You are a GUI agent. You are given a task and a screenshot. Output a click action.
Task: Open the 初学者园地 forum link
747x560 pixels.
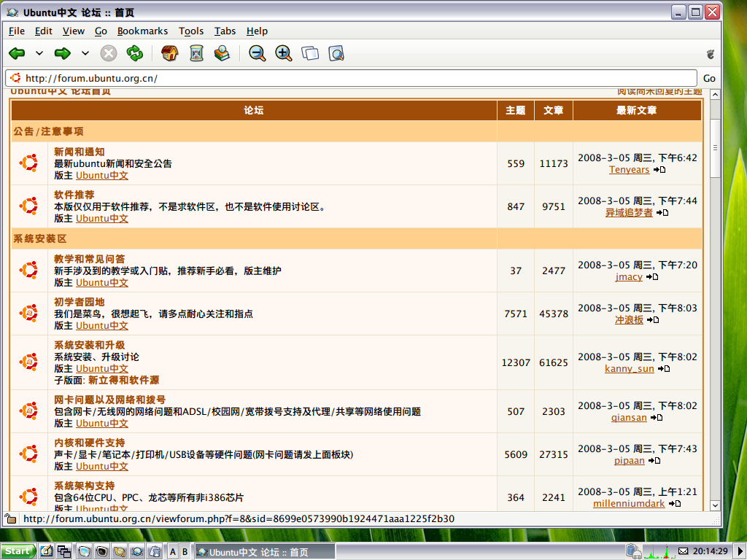click(x=79, y=302)
